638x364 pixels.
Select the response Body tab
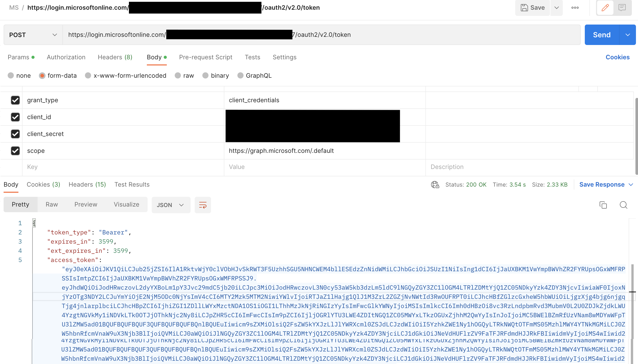(x=11, y=185)
